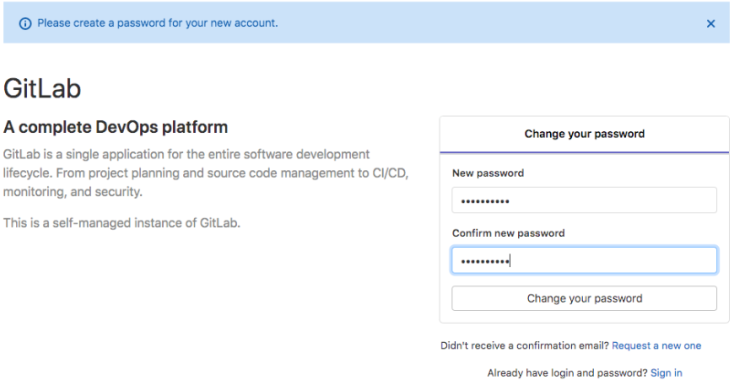Click the 'New password' field label
The height and width of the screenshot is (386, 731).
[488, 173]
